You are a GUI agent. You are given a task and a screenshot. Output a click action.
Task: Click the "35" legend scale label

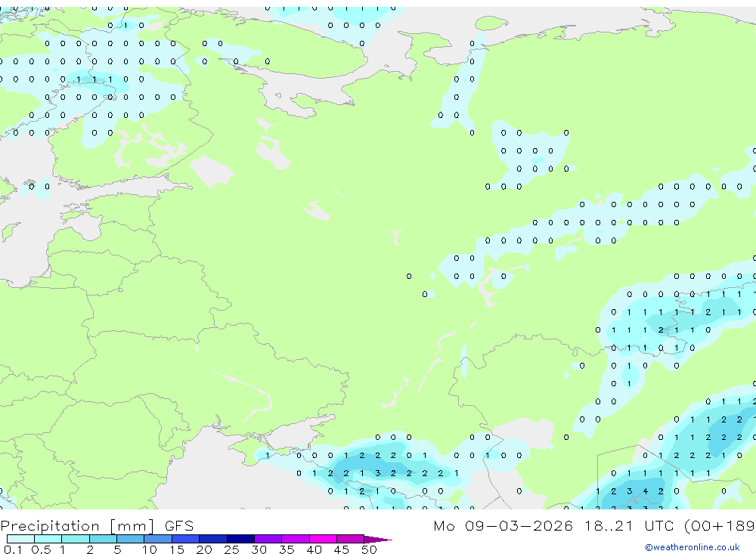pyautogui.click(x=287, y=549)
